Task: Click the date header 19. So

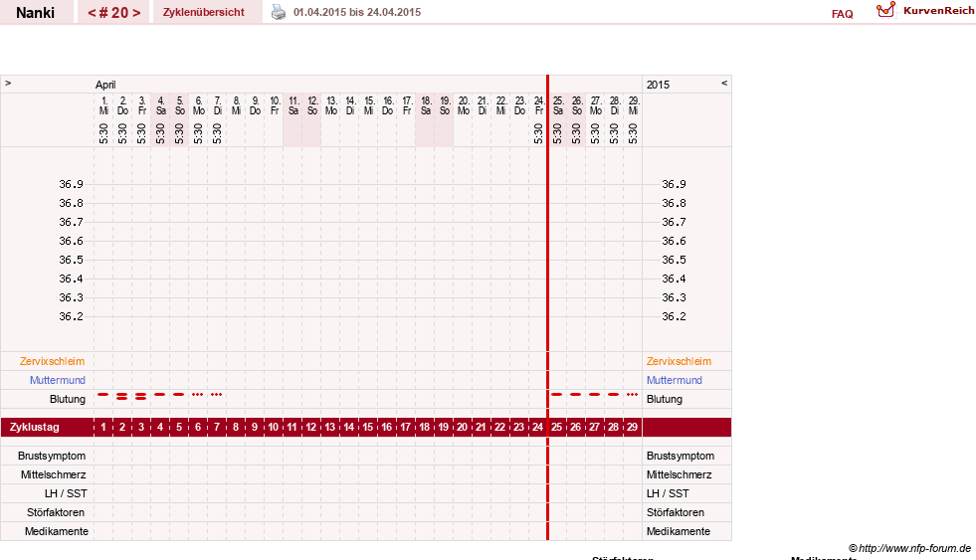Action: click(445, 105)
